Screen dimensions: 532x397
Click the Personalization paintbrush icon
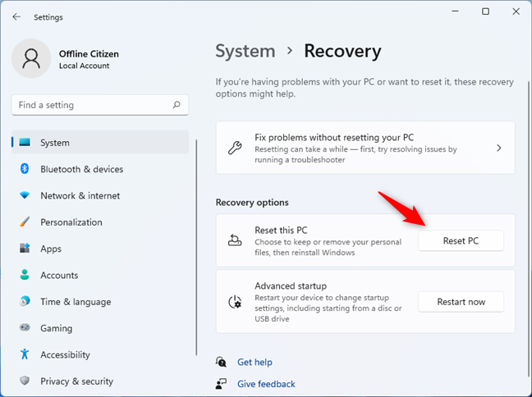[x=25, y=222]
